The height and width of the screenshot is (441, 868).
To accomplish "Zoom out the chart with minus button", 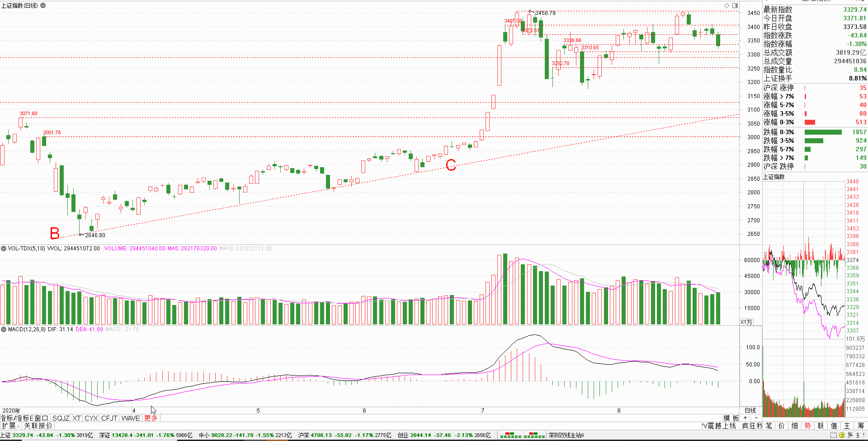I will tap(756, 418).
